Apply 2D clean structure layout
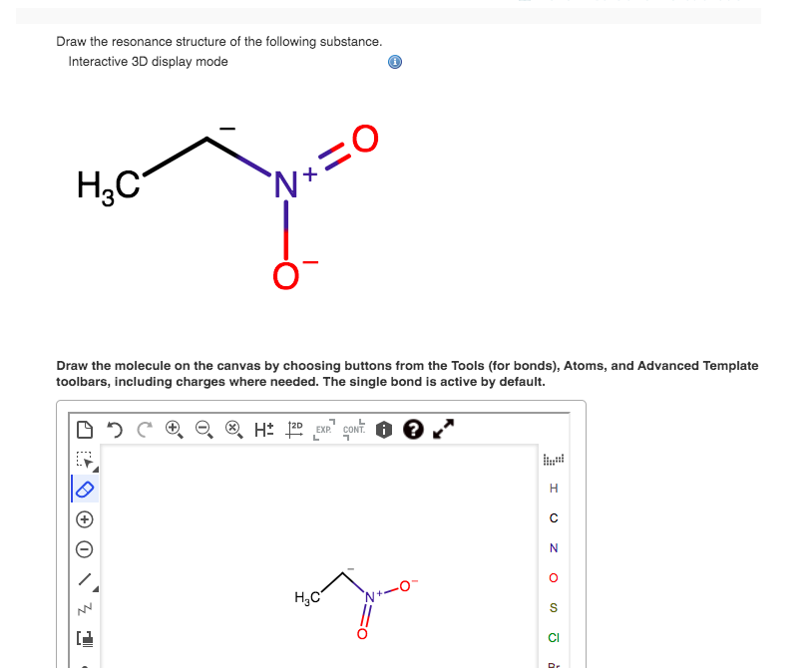The width and height of the screenshot is (812, 668). click(293, 429)
